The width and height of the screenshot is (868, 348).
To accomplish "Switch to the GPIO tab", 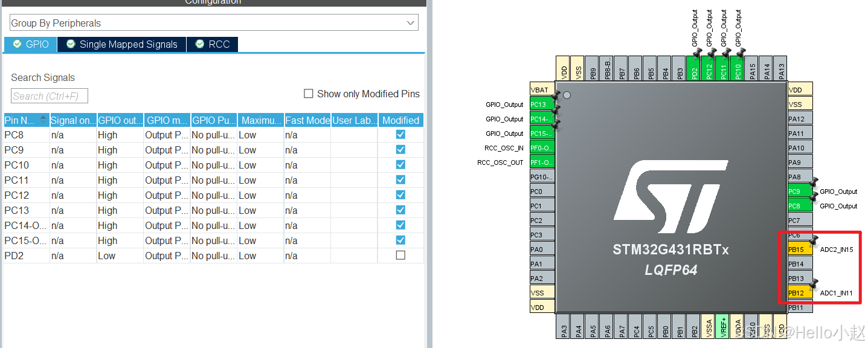I will pos(30,44).
